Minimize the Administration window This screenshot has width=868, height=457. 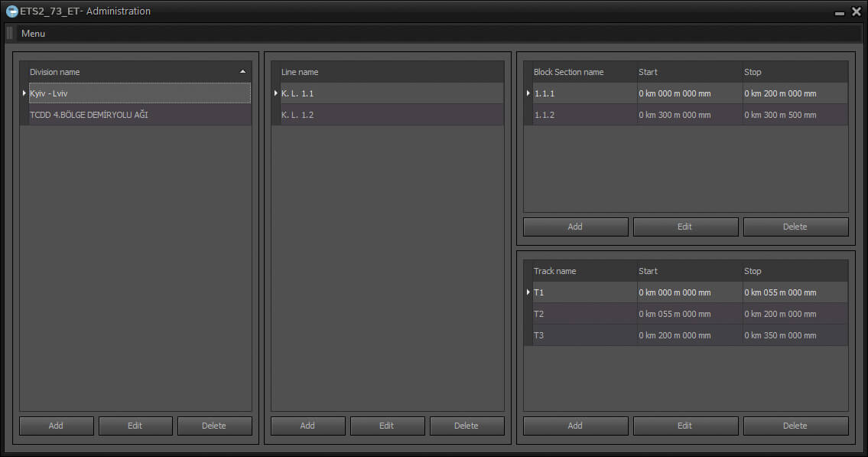tap(840, 12)
